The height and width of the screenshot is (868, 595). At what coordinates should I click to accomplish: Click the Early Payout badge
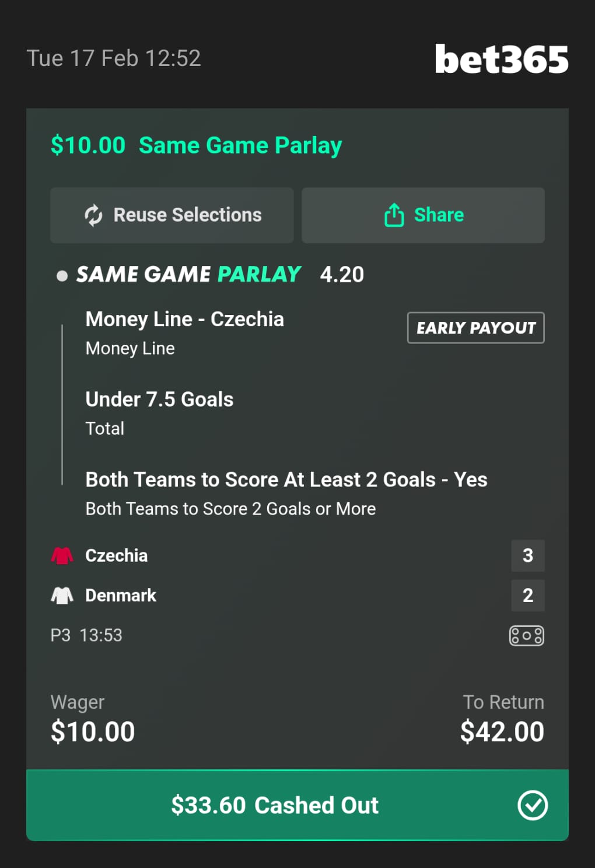pos(475,328)
